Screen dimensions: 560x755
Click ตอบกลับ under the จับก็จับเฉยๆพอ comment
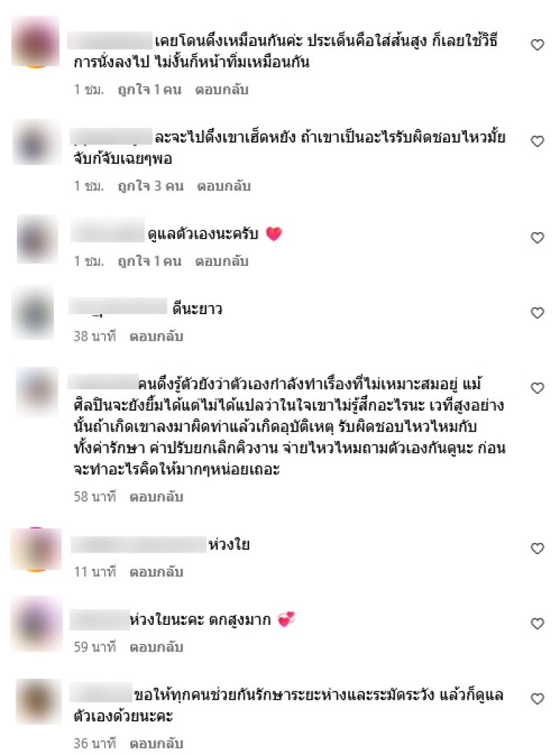pos(224,186)
